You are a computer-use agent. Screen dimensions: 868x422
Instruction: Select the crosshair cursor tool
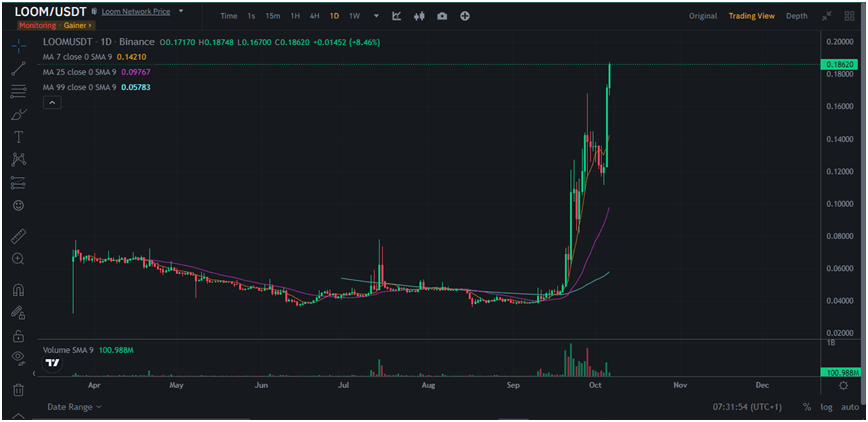18,46
